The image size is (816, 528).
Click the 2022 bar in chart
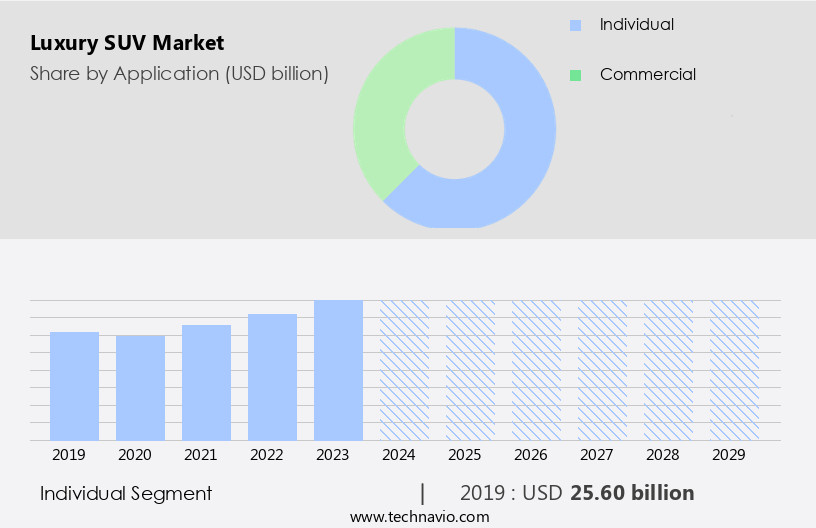point(272,377)
